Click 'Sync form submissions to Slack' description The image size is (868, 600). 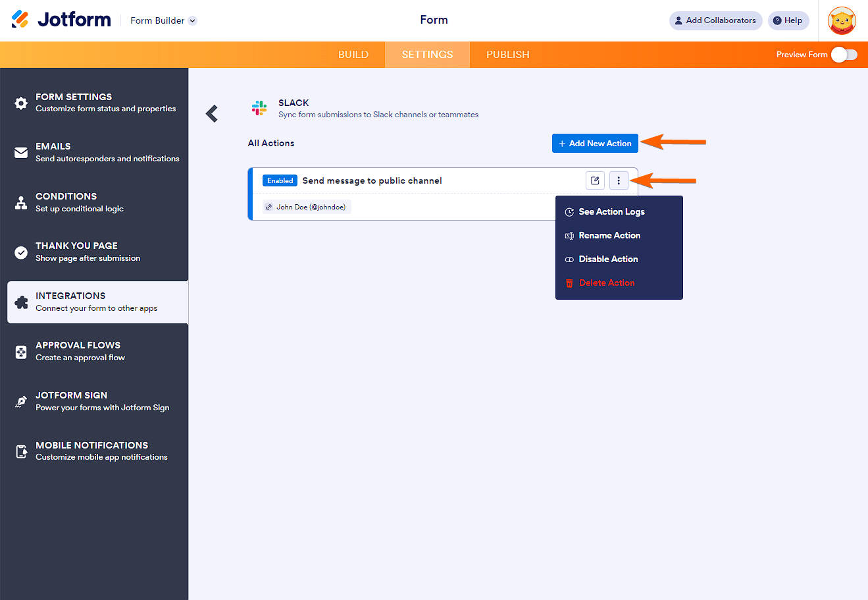pyautogui.click(x=378, y=115)
